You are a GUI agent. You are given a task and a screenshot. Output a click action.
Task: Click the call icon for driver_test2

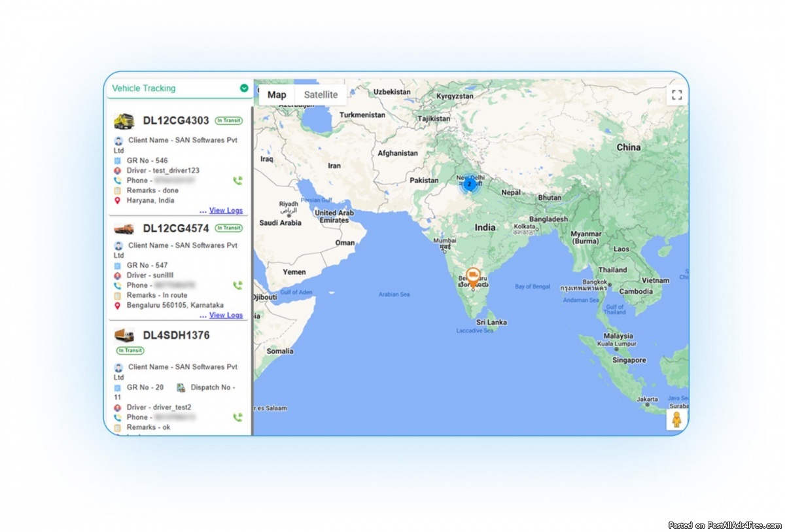point(237,417)
